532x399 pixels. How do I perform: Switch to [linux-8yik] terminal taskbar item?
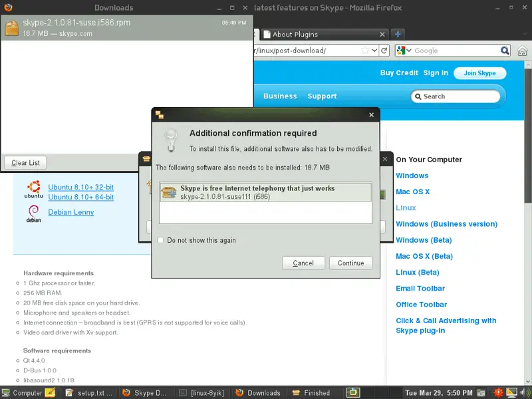pyautogui.click(x=202, y=393)
